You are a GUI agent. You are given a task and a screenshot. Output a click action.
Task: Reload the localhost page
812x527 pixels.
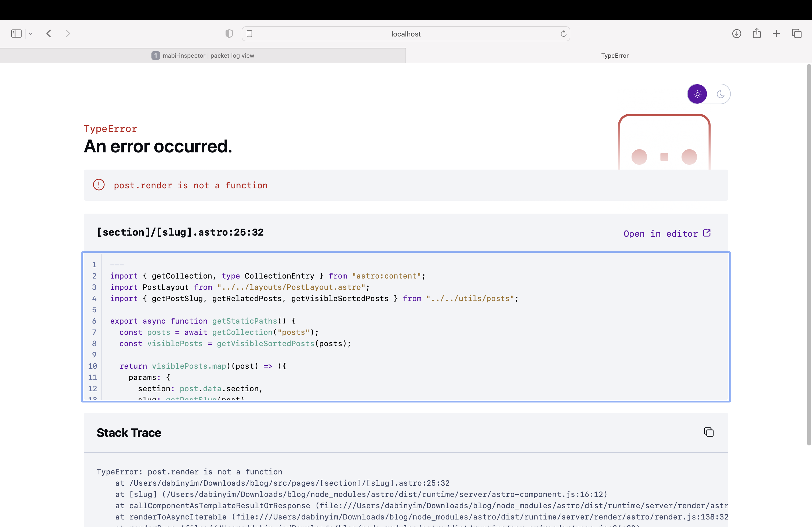click(563, 34)
